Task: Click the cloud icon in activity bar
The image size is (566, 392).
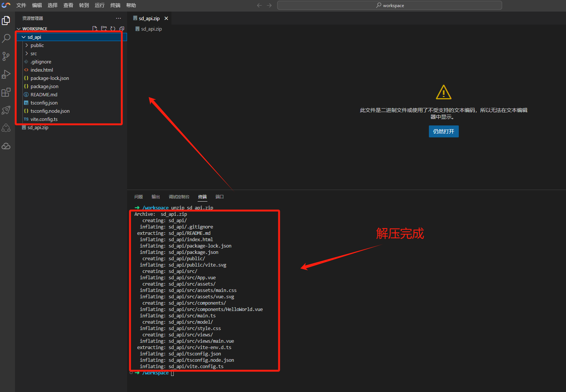Action: (x=6, y=146)
